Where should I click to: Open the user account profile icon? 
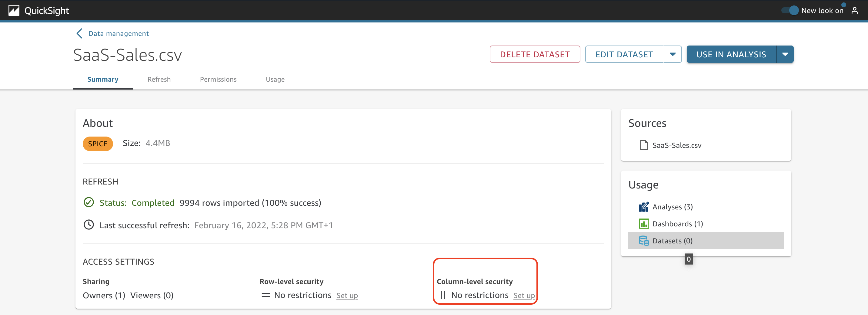click(x=855, y=10)
